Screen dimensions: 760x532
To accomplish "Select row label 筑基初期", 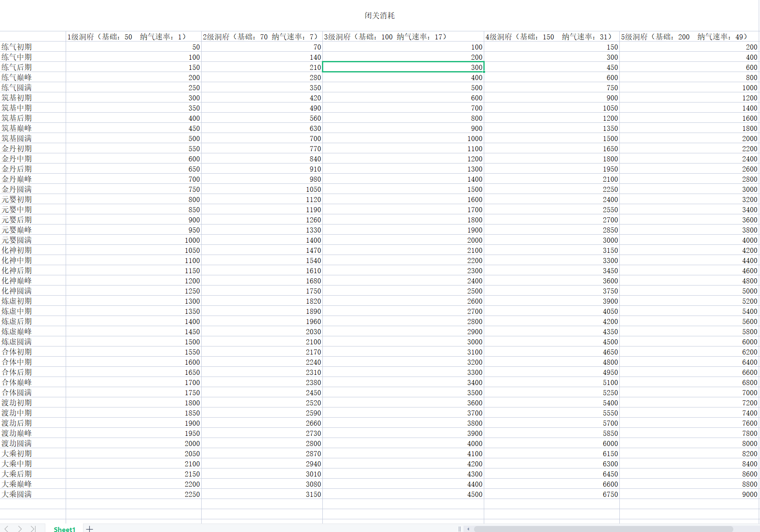I will point(33,97).
